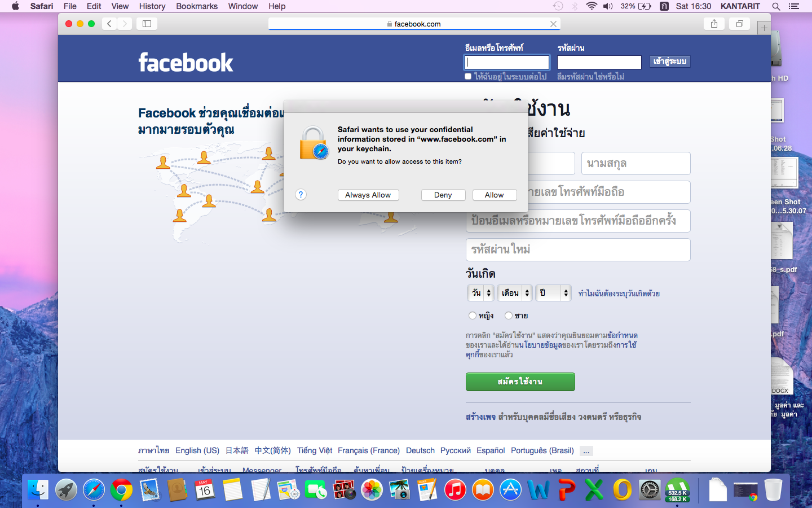Screen dimensions: 812x508
Task: Click the facebook logo
Action: [x=186, y=62]
